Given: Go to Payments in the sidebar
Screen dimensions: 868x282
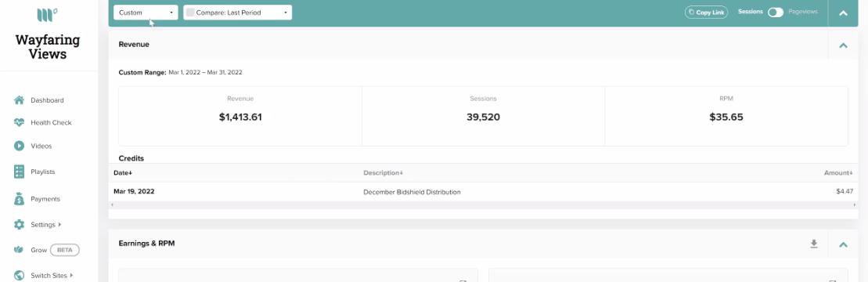Looking at the screenshot, I should 45,199.
